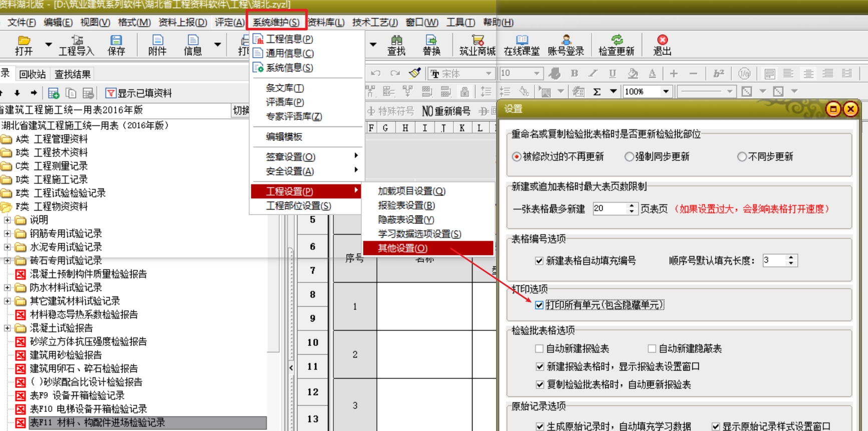This screenshot has height=431, width=868.
Task: Click the 检查更新 check update icon
Action: (x=617, y=40)
